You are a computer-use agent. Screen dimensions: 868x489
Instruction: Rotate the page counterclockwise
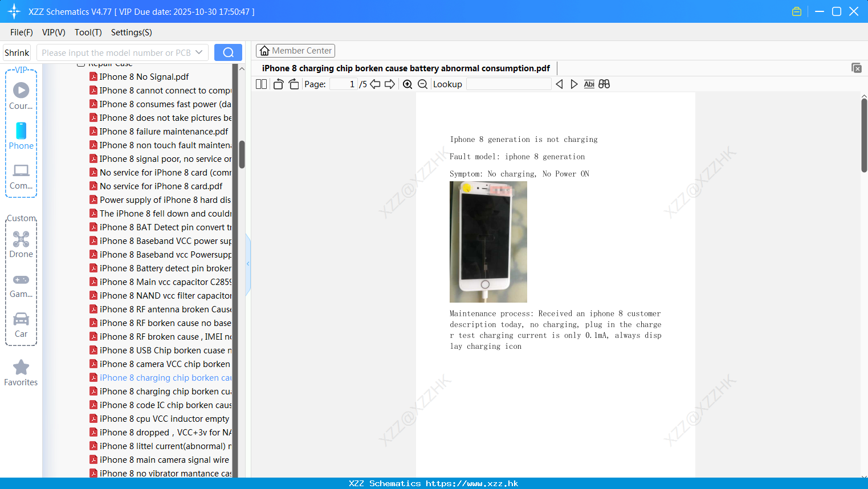pyautogui.click(x=278, y=84)
